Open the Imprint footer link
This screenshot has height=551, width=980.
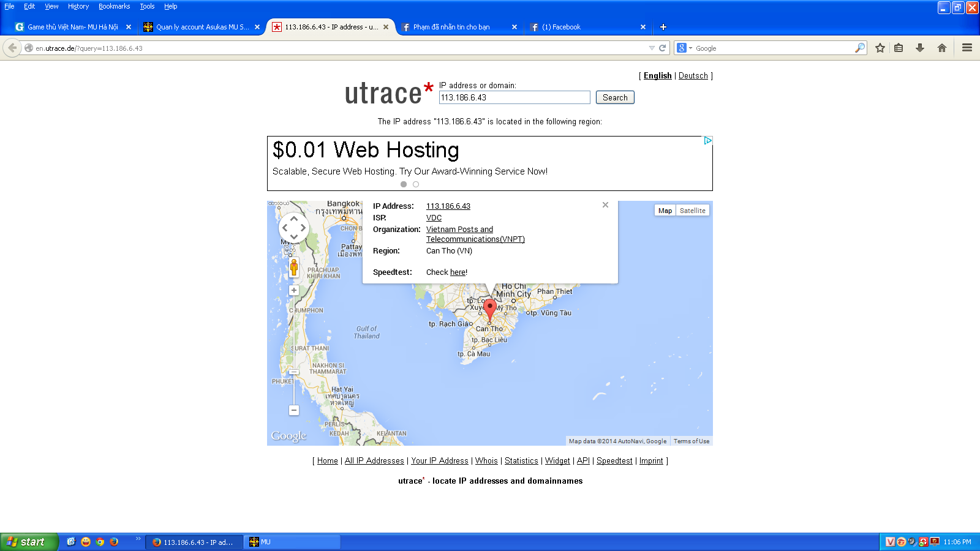[x=651, y=461]
